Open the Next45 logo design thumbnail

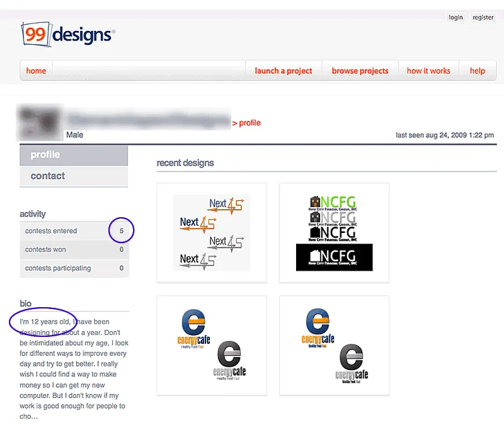[212, 233]
